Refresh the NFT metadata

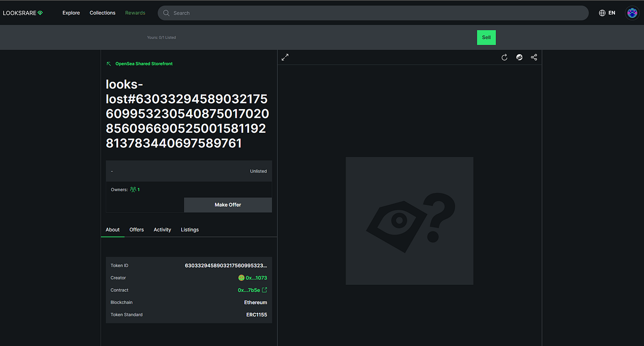pyautogui.click(x=504, y=57)
